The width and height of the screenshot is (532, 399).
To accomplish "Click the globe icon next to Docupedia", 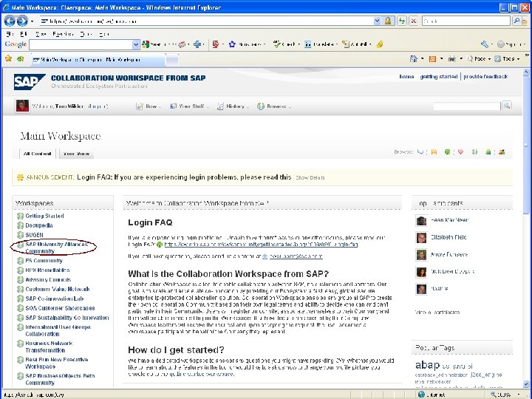I will 21,225.
